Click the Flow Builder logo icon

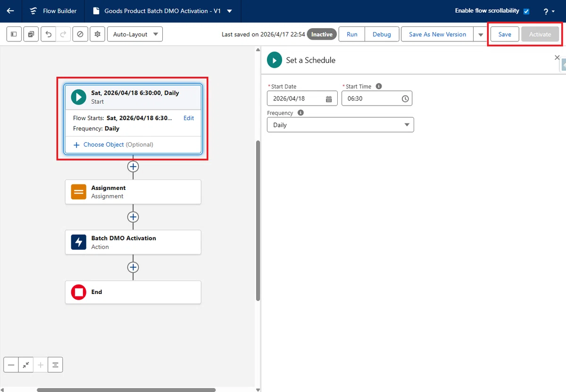pos(33,11)
